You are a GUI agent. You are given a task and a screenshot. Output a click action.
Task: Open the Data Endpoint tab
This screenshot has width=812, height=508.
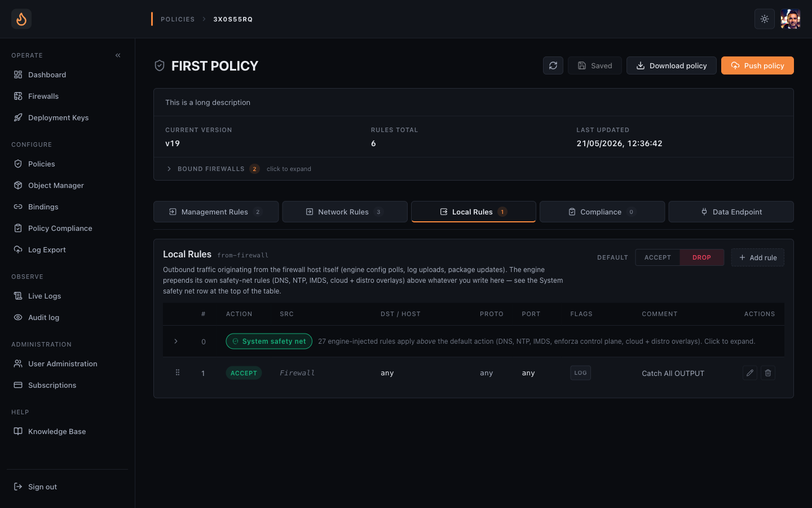[x=731, y=212]
